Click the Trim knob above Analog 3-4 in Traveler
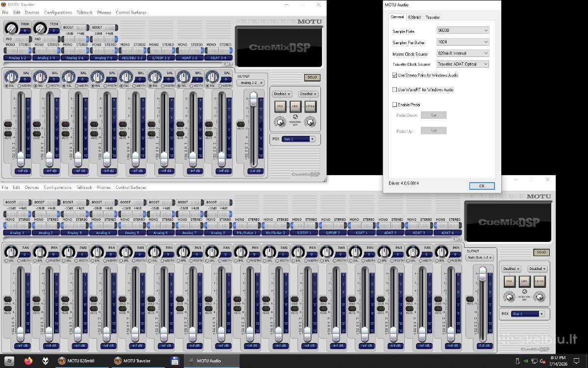This screenshot has width=588, height=368. click(x=40, y=28)
